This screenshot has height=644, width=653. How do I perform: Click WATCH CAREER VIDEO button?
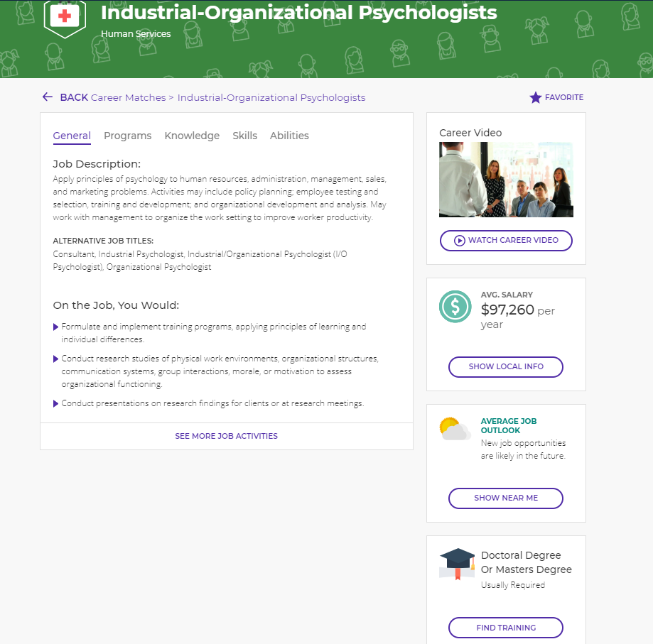pyautogui.click(x=506, y=241)
